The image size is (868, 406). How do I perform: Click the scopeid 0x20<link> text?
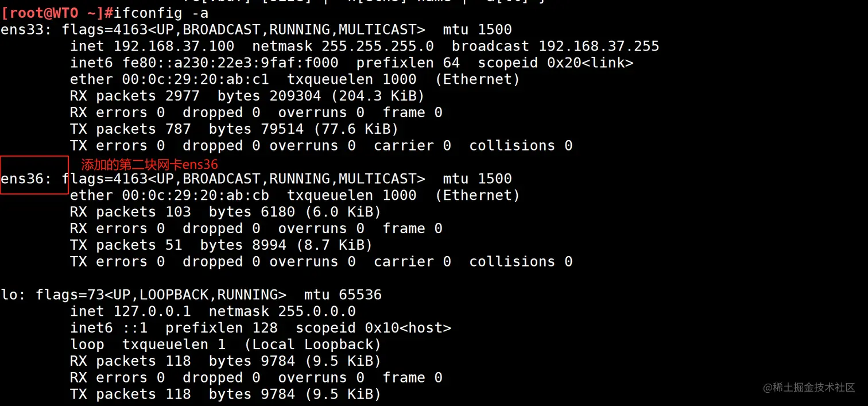point(555,63)
